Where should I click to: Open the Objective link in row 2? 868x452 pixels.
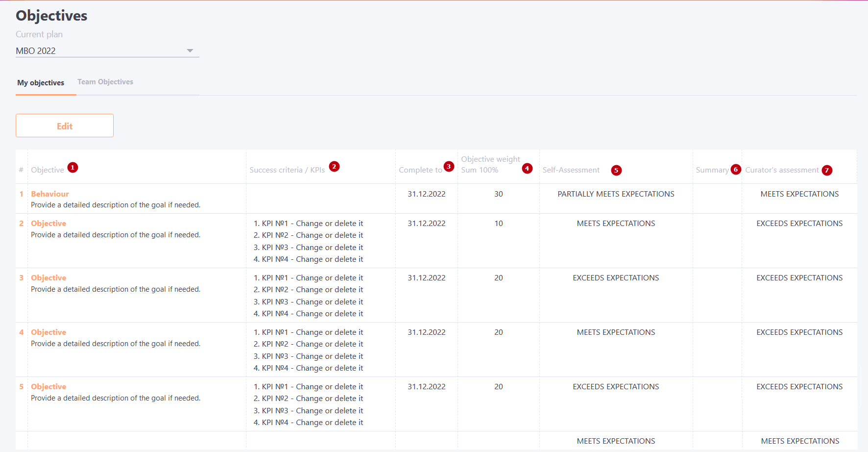(x=48, y=224)
